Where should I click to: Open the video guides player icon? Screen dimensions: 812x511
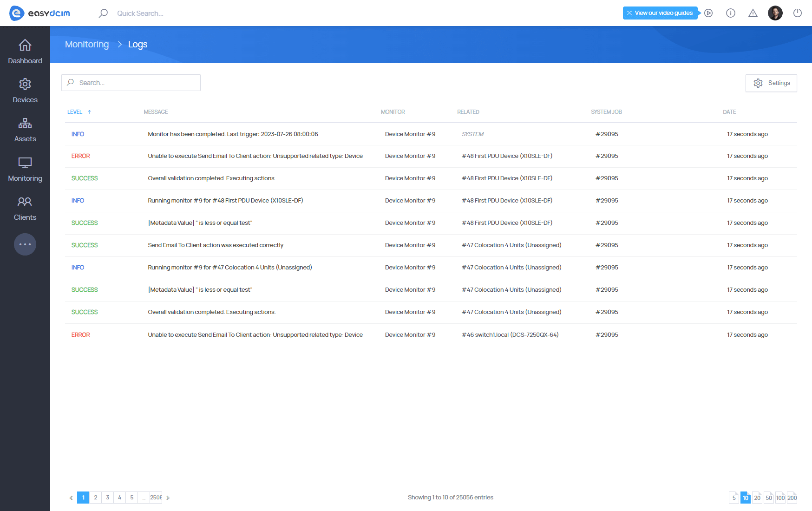click(708, 13)
